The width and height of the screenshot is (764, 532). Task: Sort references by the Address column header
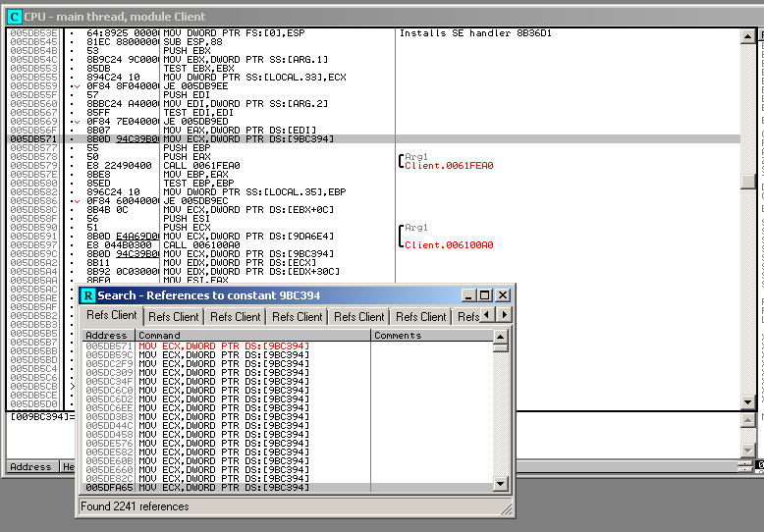[x=107, y=336]
